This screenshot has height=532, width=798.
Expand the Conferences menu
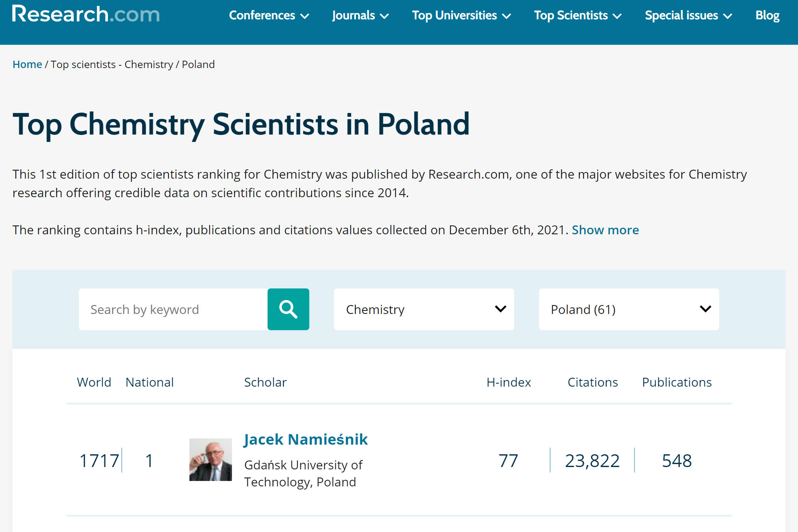[269, 15]
